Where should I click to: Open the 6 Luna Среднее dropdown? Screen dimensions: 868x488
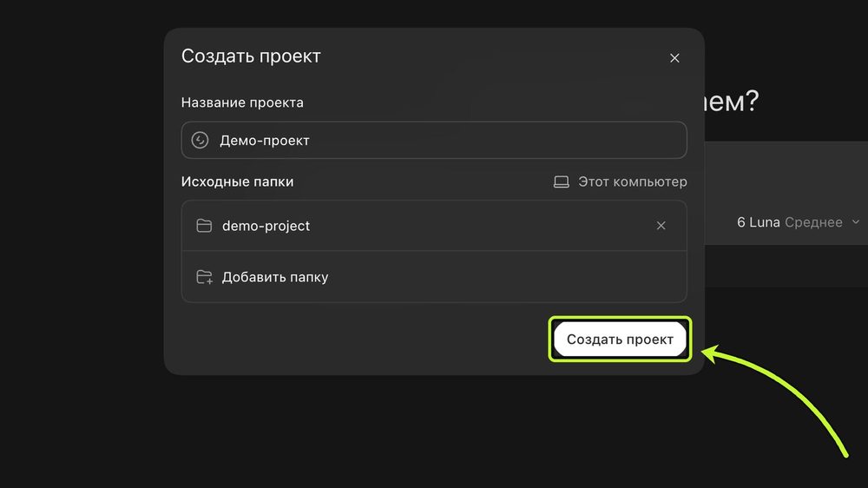(798, 222)
